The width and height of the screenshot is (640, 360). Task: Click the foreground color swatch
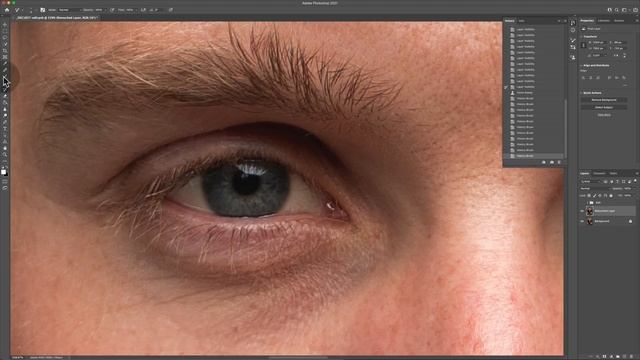[3, 172]
